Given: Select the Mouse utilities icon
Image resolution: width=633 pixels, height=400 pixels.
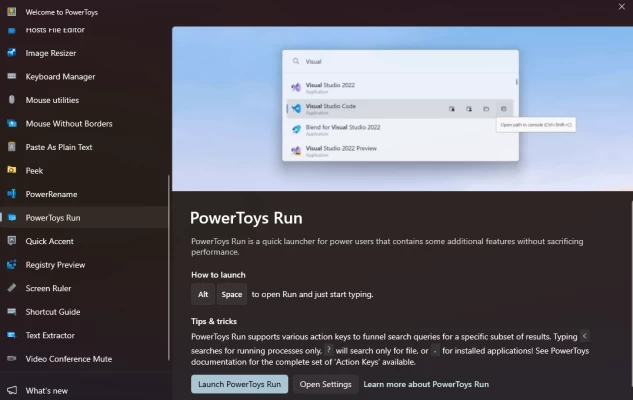Looking at the screenshot, I should [11, 100].
